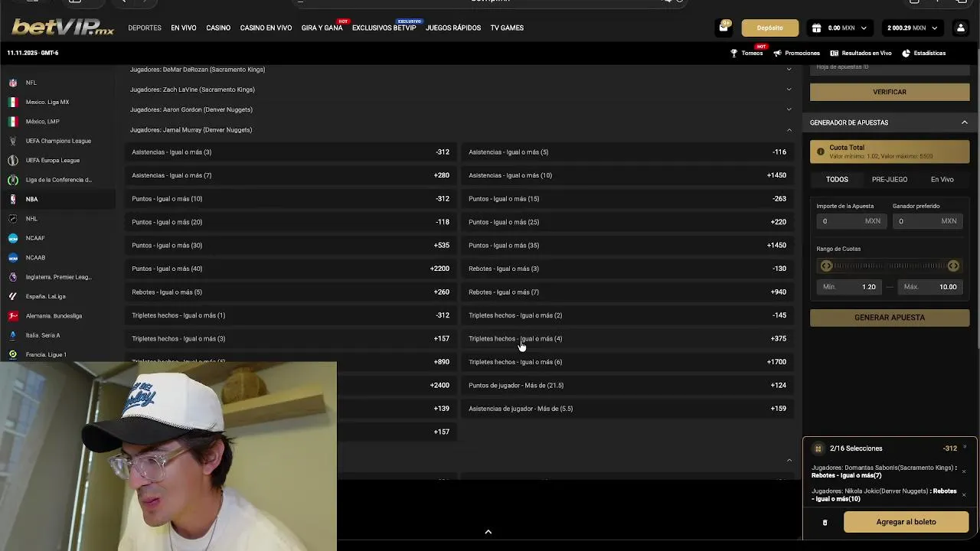
Task: Open the Deportes menu
Action: tap(145, 28)
